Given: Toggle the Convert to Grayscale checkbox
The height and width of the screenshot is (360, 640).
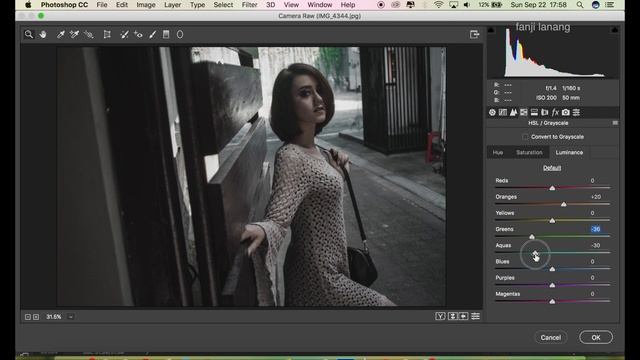Looking at the screenshot, I should 525,137.
